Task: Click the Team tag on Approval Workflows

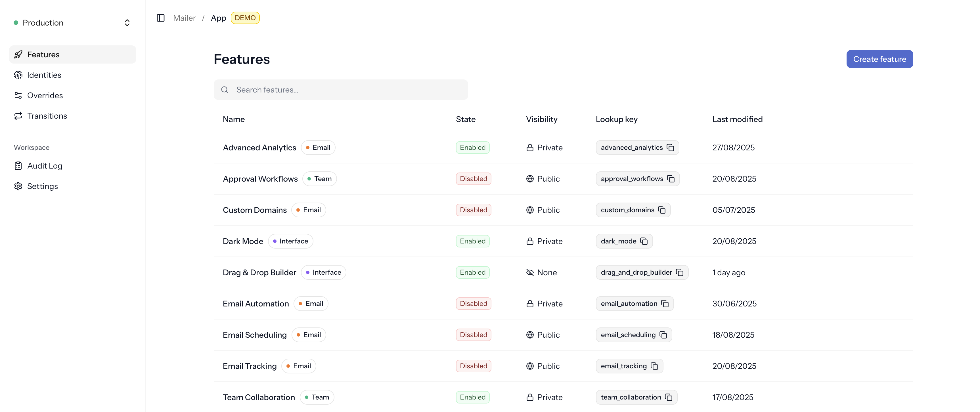Action: (319, 179)
